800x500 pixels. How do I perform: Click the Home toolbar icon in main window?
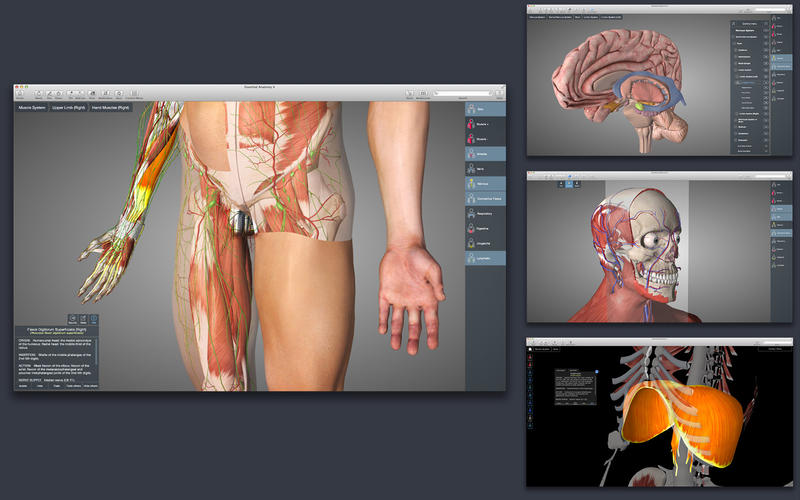tap(20, 93)
